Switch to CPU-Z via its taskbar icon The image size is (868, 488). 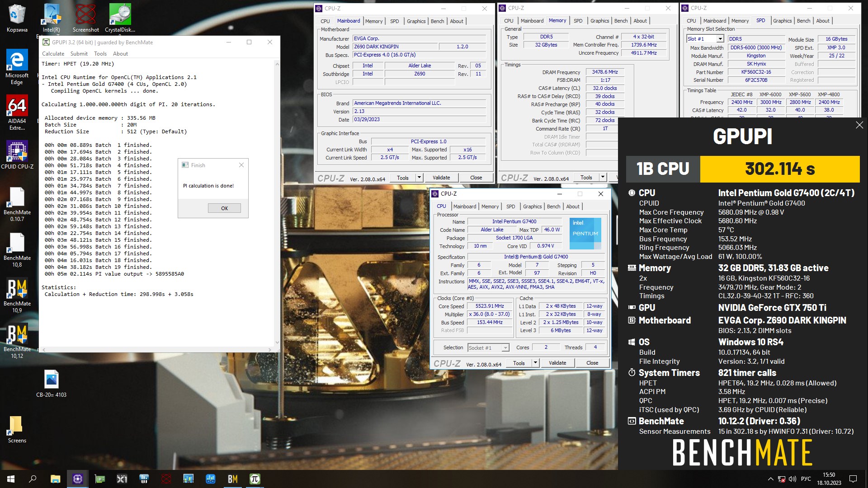[78, 479]
